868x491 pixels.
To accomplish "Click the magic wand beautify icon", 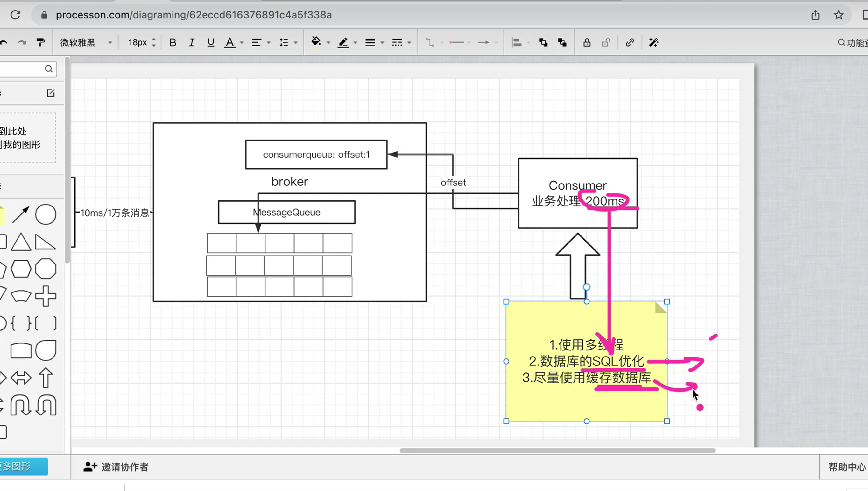I will point(653,42).
